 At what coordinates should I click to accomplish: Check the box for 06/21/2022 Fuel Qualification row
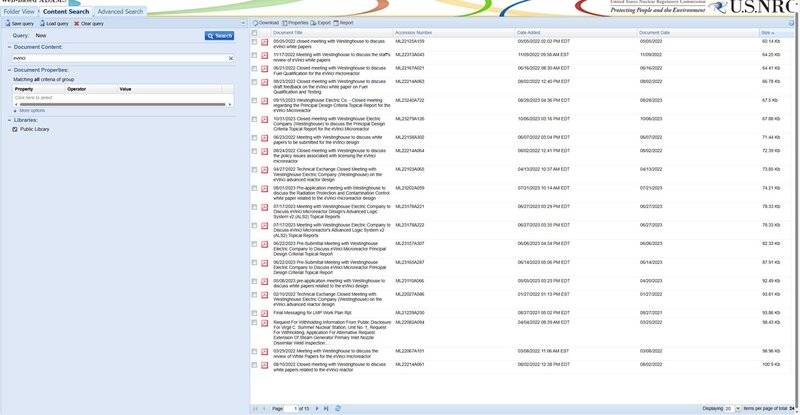(x=254, y=68)
